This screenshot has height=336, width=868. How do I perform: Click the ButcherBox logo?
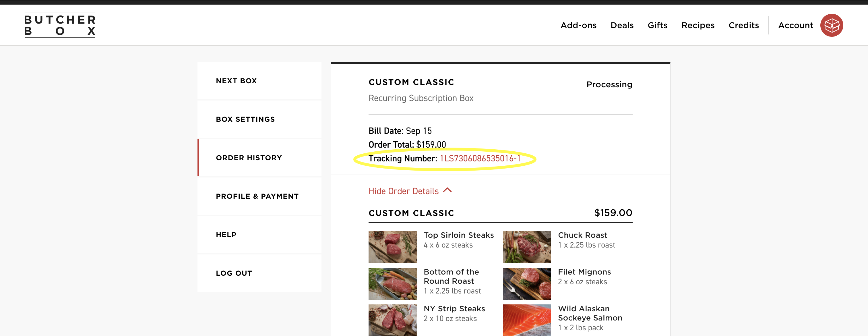[60, 25]
